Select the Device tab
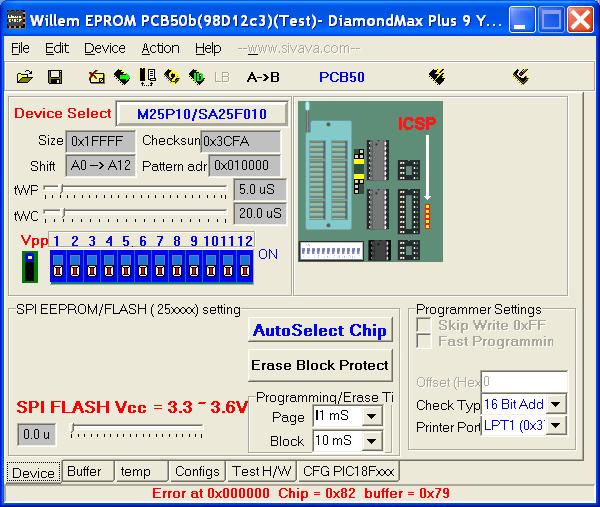The image size is (600, 507). [x=33, y=473]
